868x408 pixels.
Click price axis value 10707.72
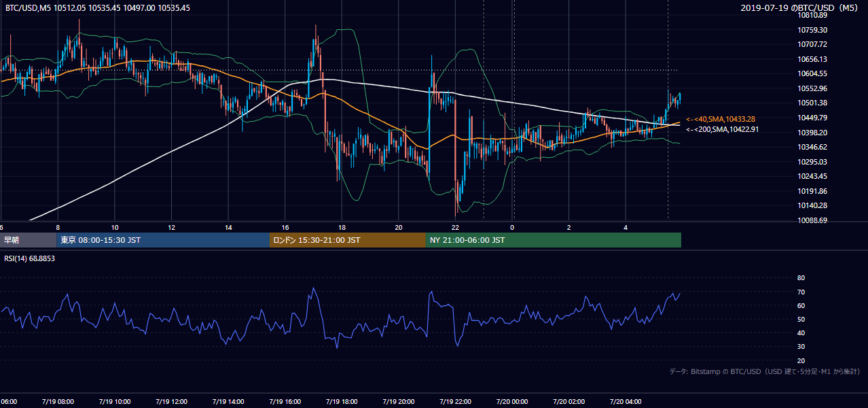click(812, 44)
